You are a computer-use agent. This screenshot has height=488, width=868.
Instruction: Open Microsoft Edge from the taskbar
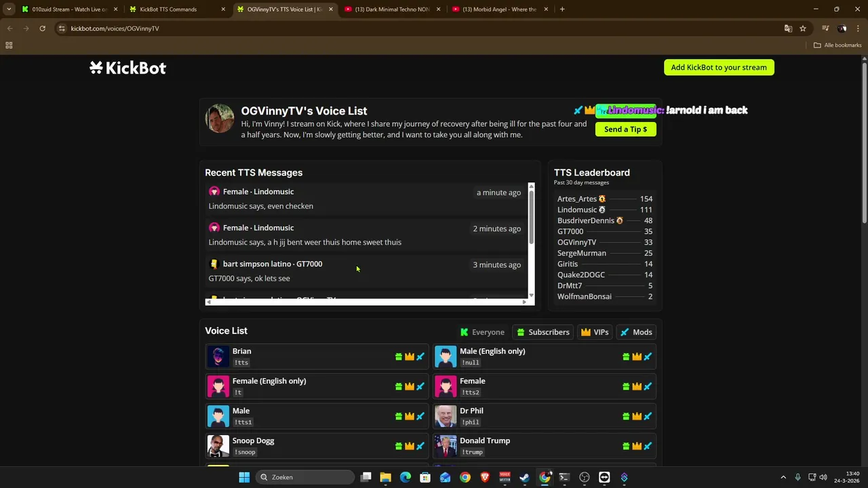[406, 477]
